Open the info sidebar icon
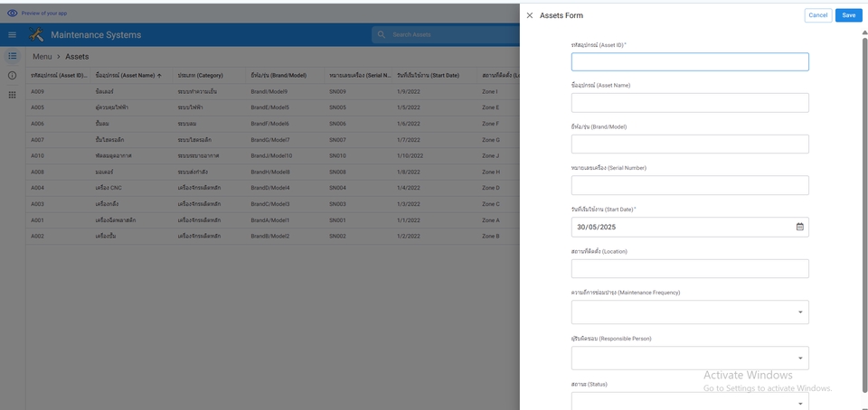Screen dimensions: 868x410 (12, 75)
